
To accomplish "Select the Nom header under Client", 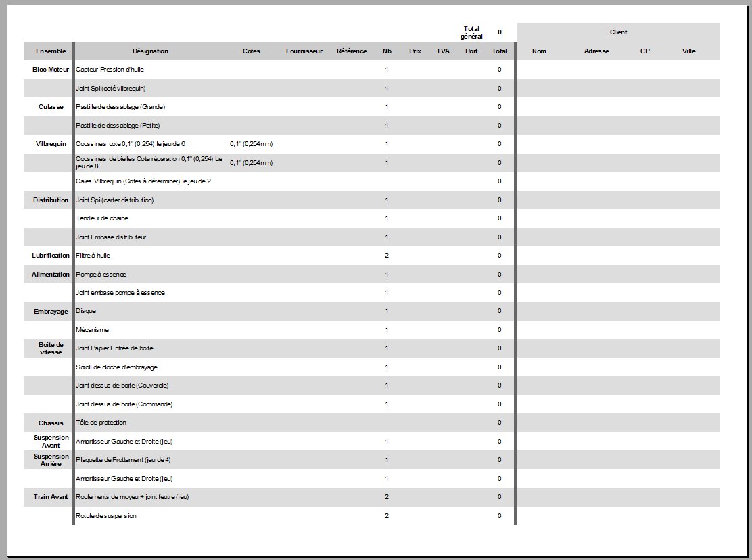I will click(x=539, y=51).
